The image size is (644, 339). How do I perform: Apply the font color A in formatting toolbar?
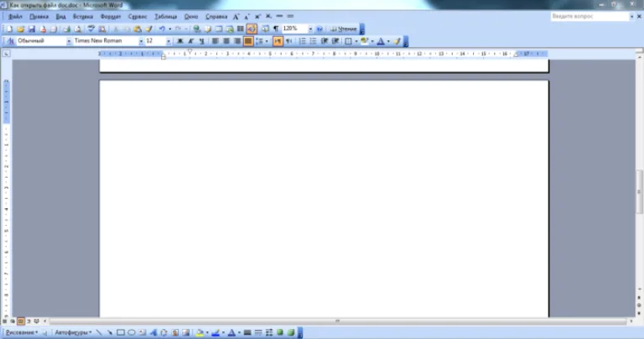[381, 41]
